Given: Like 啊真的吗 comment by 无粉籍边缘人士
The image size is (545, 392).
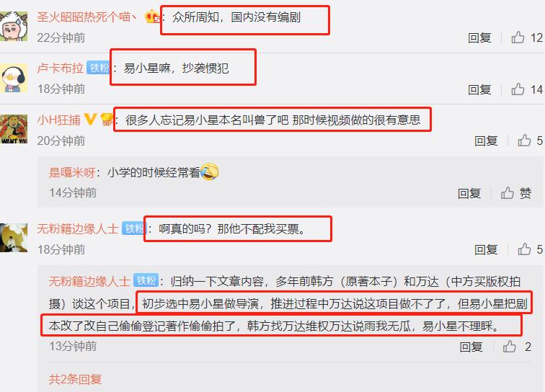Looking at the screenshot, I should coord(524,249).
